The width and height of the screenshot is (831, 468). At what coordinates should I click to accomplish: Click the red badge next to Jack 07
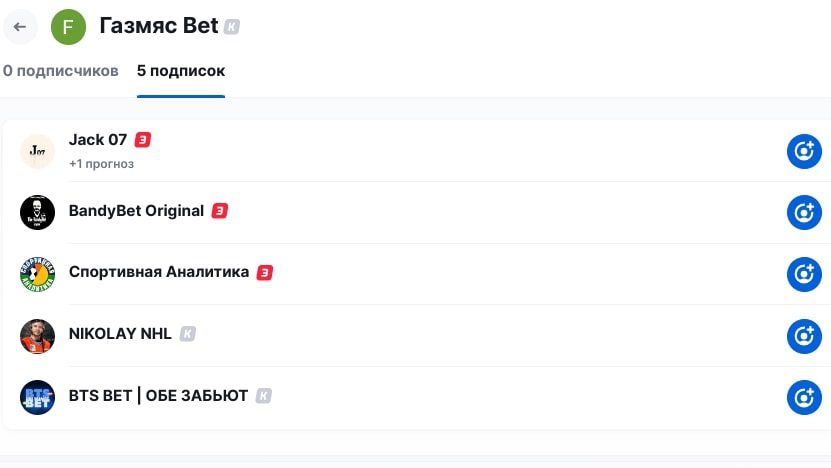point(143,140)
